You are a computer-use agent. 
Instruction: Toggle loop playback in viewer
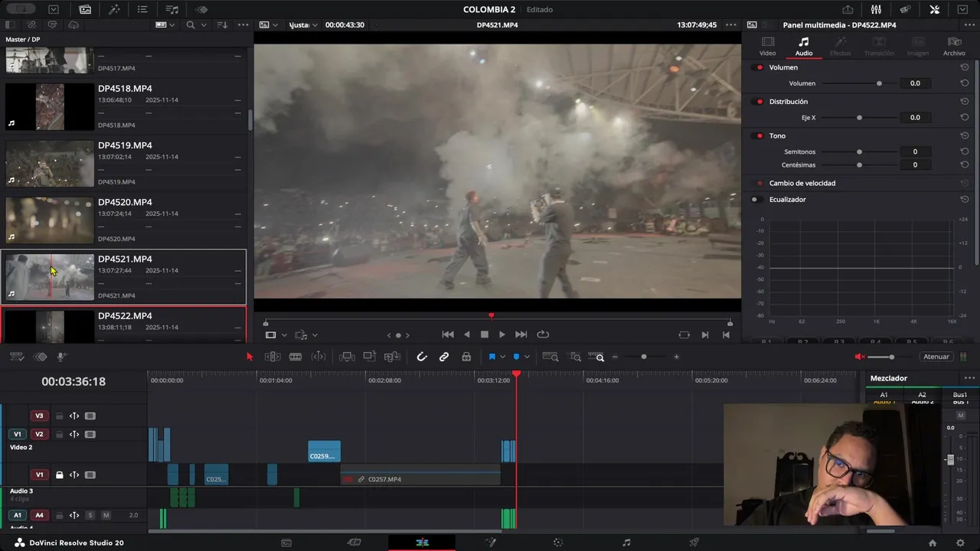(543, 334)
